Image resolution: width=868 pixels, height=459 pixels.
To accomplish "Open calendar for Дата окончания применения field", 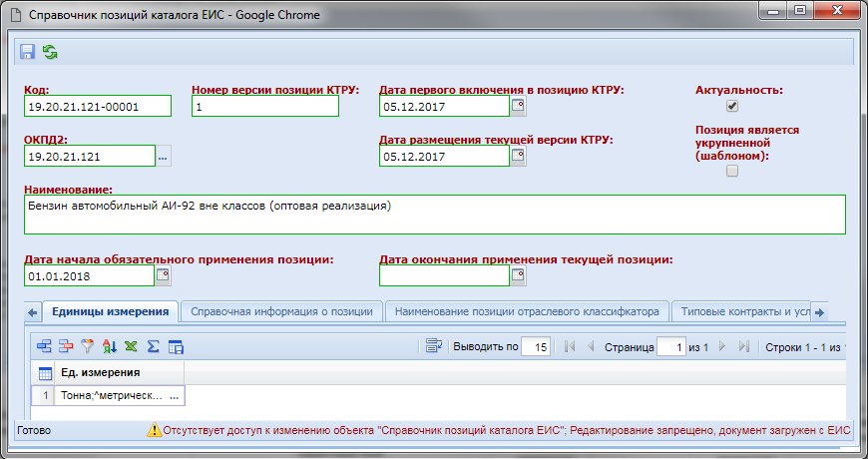I will point(518,275).
